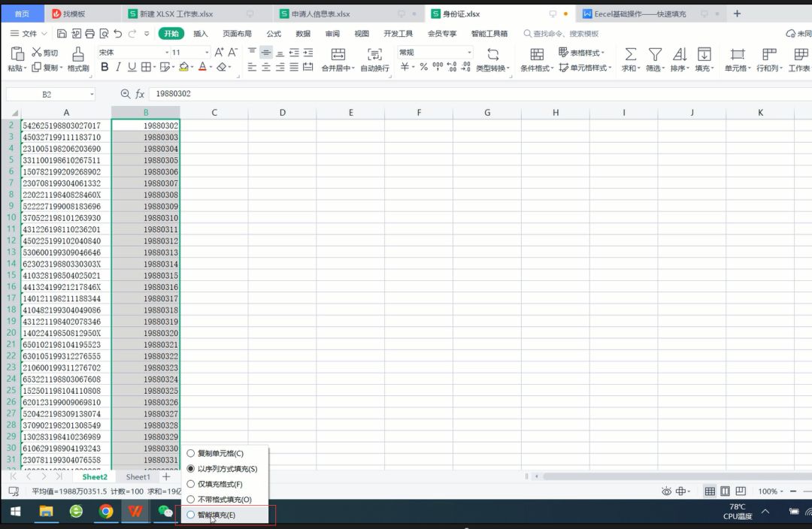Image resolution: width=812 pixels, height=529 pixels.
Task: Select Bold formatting button
Action: [105, 67]
